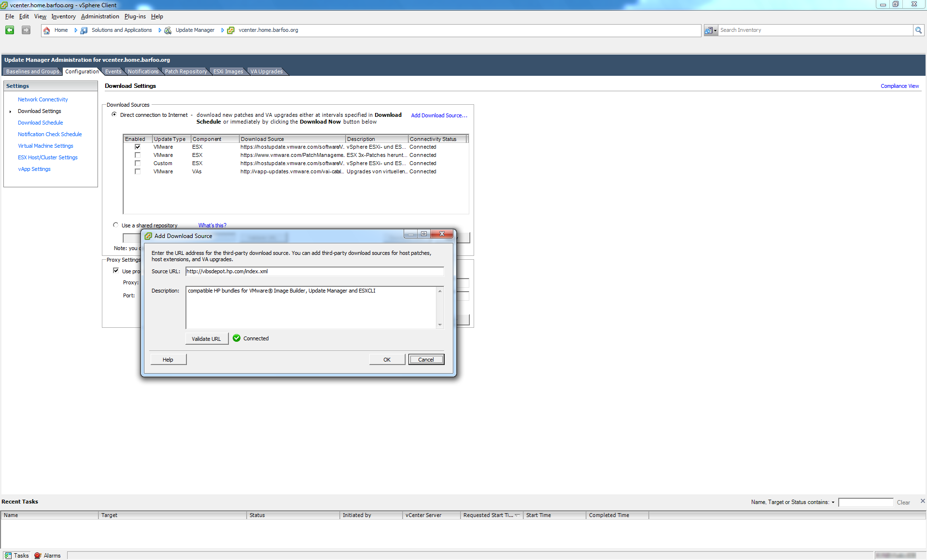Enable the Custom ESX download source checkbox
This screenshot has width=927, height=560.
coord(138,163)
